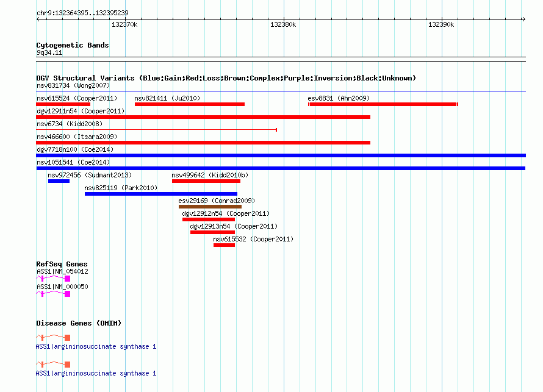Click the dgv12913n54 (Cooper2011) label
This screenshot has width=543, height=392.
click(234, 226)
